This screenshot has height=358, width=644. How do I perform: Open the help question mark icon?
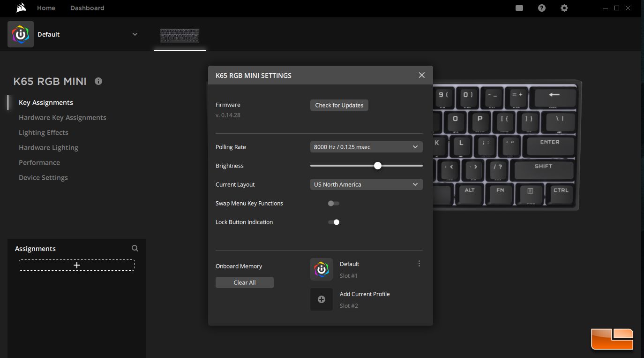542,8
